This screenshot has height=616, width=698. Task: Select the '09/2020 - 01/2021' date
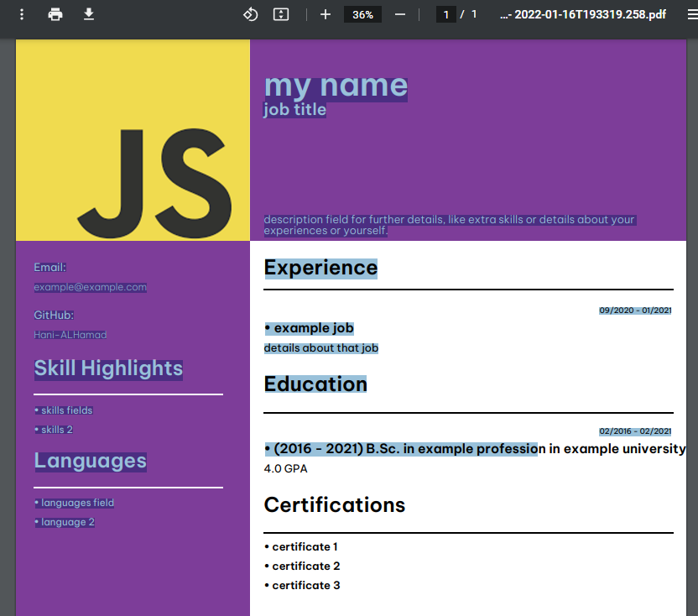(635, 311)
